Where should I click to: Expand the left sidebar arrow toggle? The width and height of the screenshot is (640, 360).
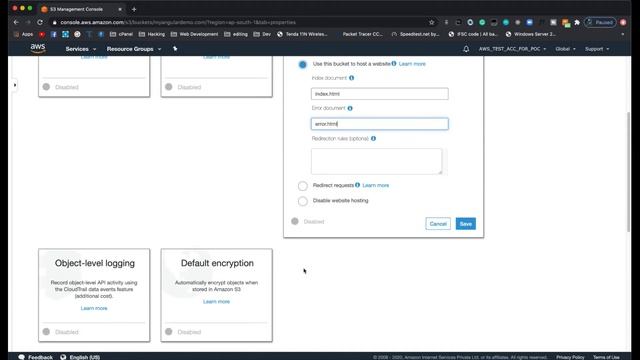pyautogui.click(x=15, y=85)
